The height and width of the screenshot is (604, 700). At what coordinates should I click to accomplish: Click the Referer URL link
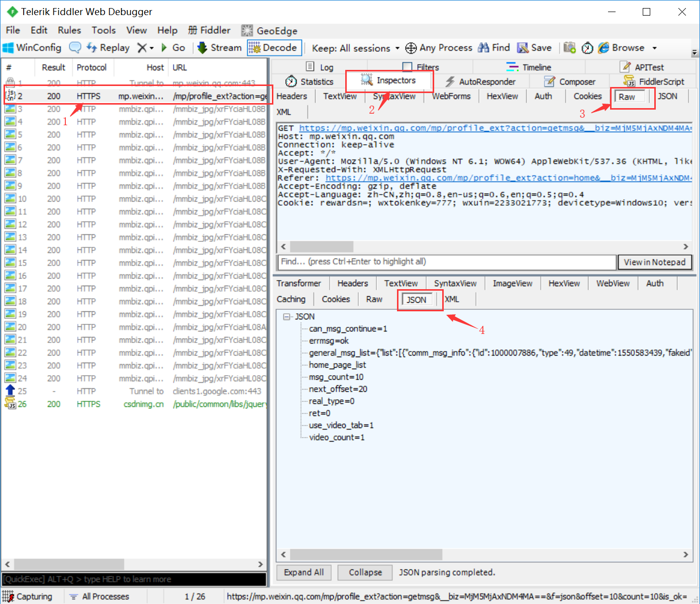tap(509, 178)
